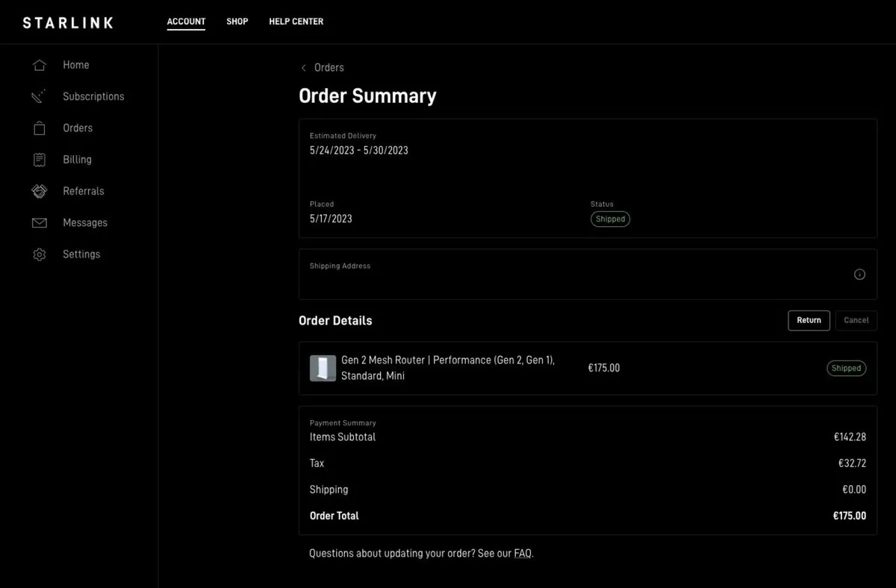Screen dimensions: 896x588
Task: Open the FAQ link below payment summary
Action: tap(523, 554)
